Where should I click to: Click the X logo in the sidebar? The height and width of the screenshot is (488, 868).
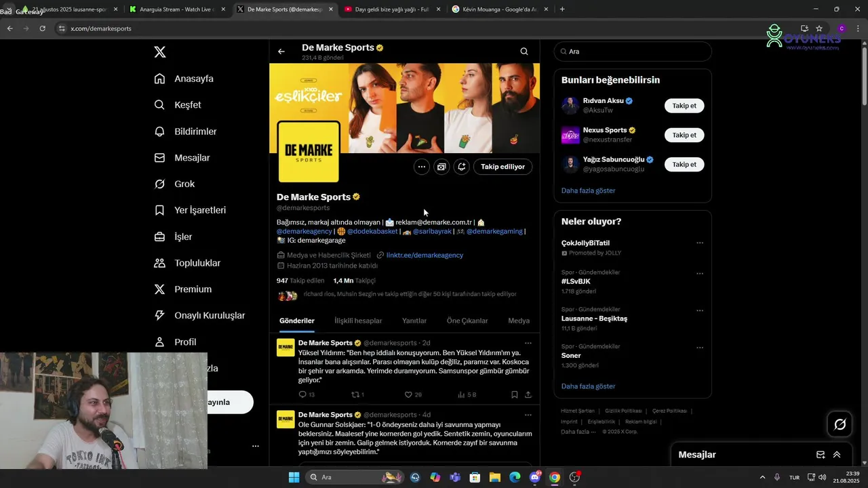point(160,52)
